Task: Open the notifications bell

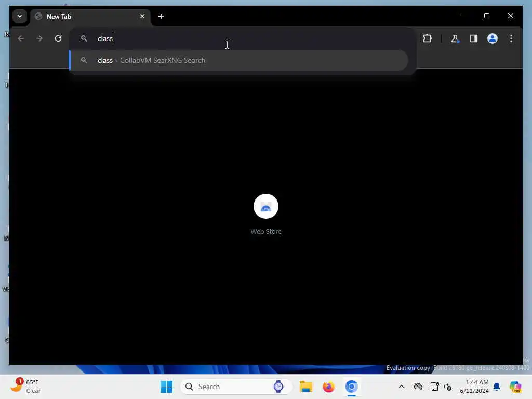Action: (x=497, y=387)
